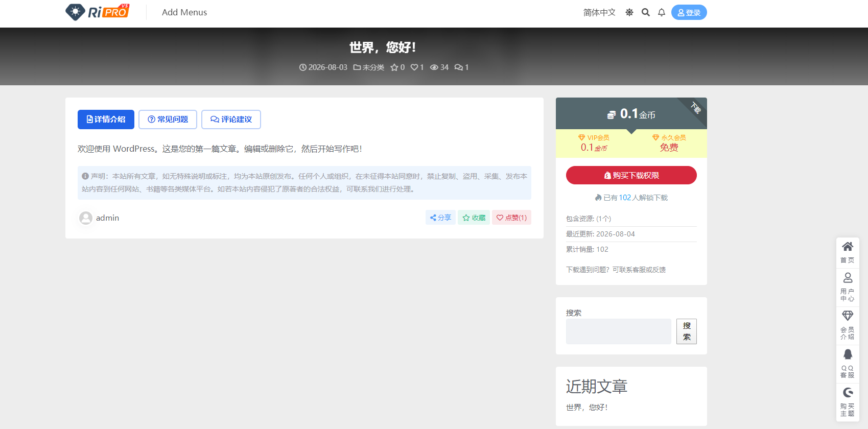Click the star favorites count in header
This screenshot has height=429, width=868.
(x=397, y=67)
